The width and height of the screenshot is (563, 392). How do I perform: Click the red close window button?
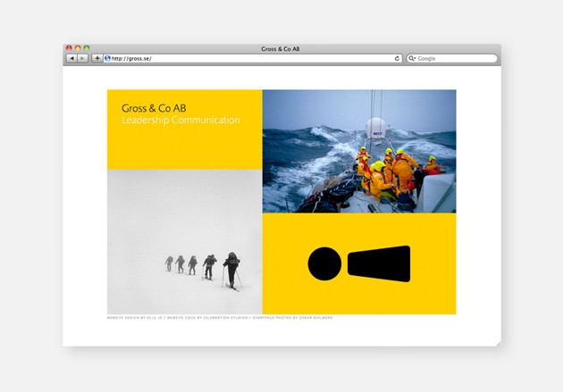click(69, 48)
